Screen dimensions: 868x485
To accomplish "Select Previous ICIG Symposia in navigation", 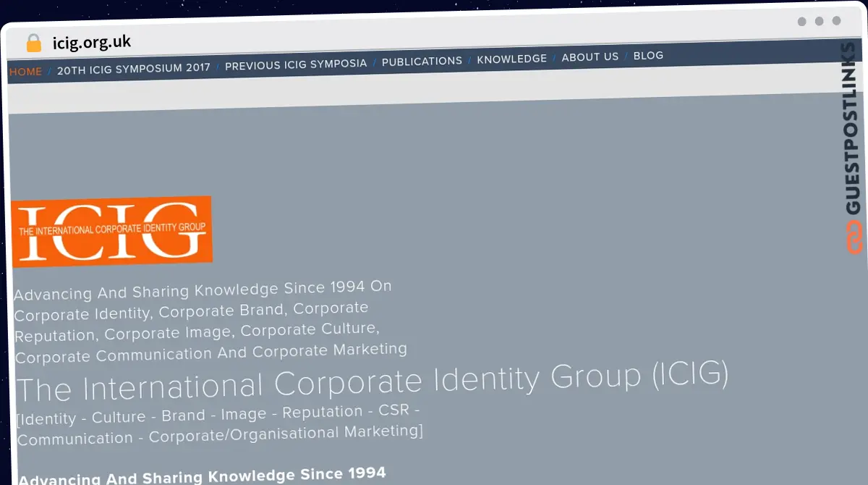I will point(296,64).
